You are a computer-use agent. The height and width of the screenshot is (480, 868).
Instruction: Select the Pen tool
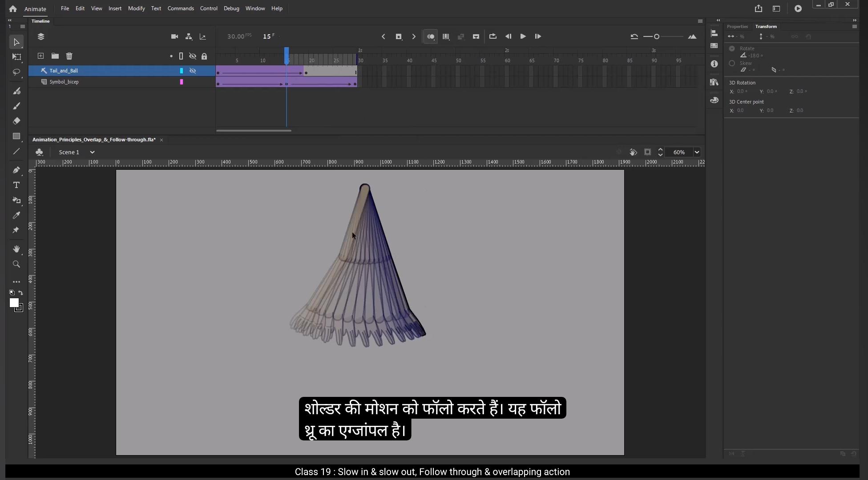point(16,170)
